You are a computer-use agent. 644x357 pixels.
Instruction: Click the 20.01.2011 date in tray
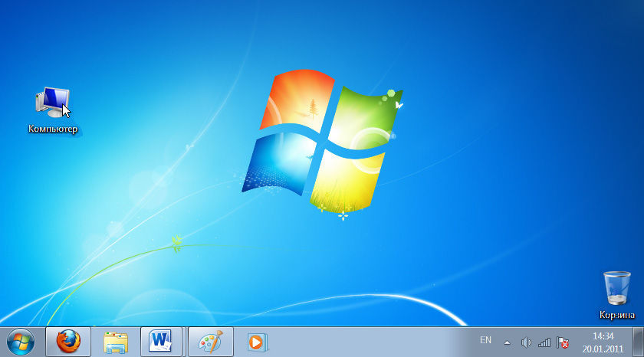tap(603, 348)
